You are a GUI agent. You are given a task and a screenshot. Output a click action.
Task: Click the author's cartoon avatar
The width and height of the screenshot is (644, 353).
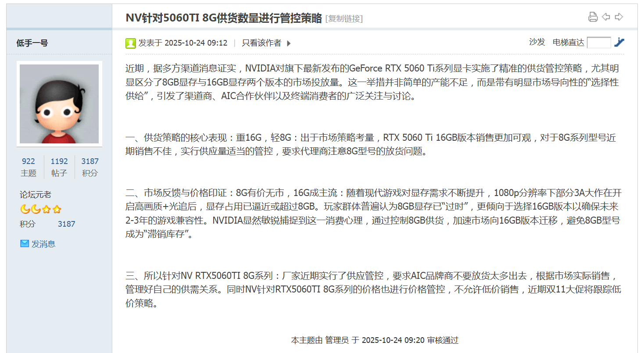(59, 103)
